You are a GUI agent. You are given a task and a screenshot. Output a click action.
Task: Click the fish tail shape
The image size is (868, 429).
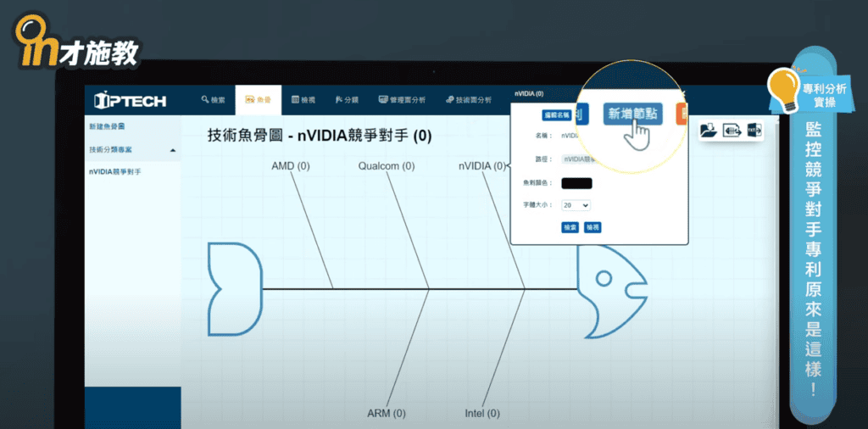coord(234,287)
